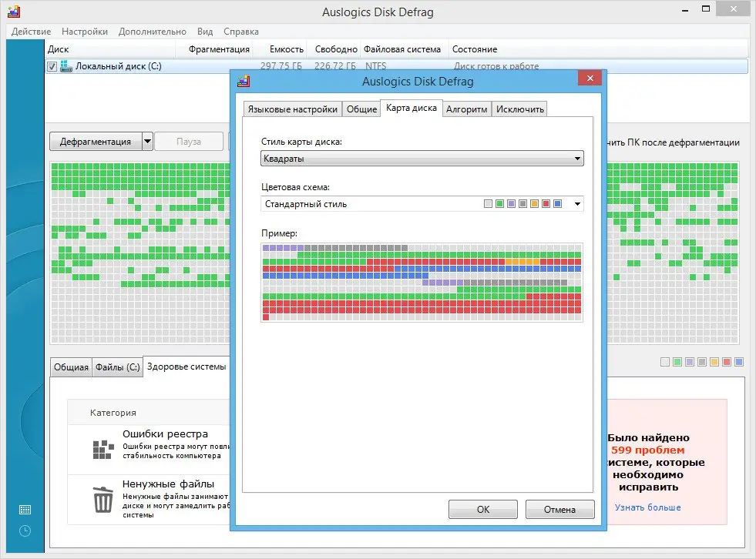
Task: Open the Настройки menu
Action: (84, 32)
